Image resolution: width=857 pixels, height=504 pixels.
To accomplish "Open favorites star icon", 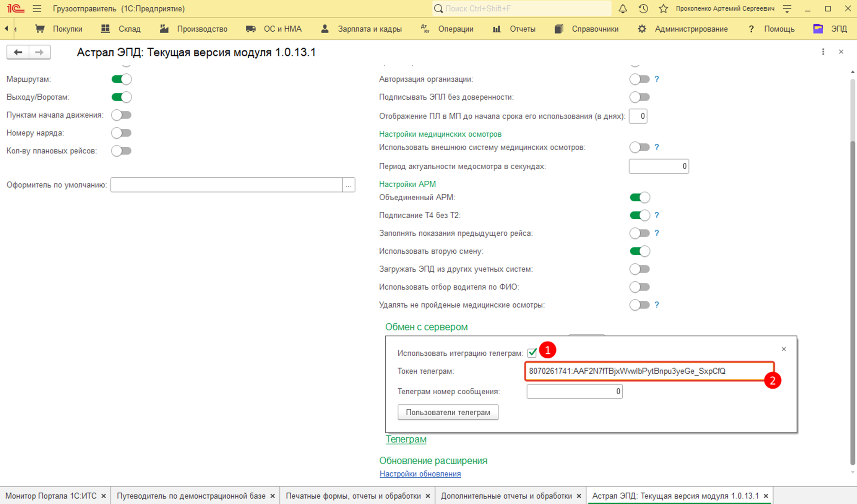I will click(x=663, y=8).
